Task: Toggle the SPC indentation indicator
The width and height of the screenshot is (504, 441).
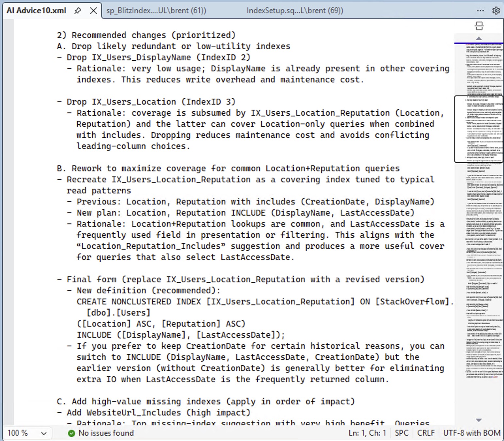Action: coord(402,433)
